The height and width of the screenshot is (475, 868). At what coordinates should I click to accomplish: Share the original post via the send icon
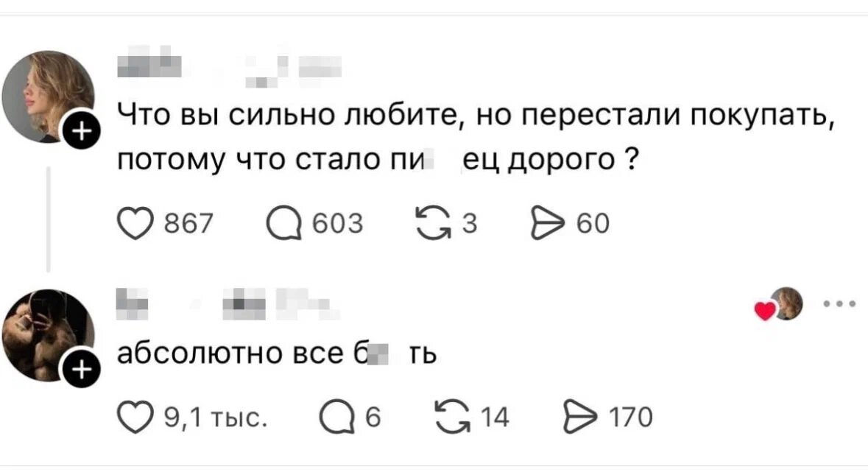click(546, 223)
